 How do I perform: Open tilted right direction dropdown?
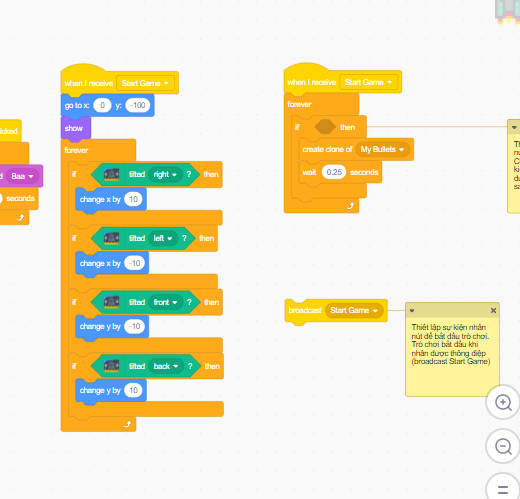(x=166, y=174)
